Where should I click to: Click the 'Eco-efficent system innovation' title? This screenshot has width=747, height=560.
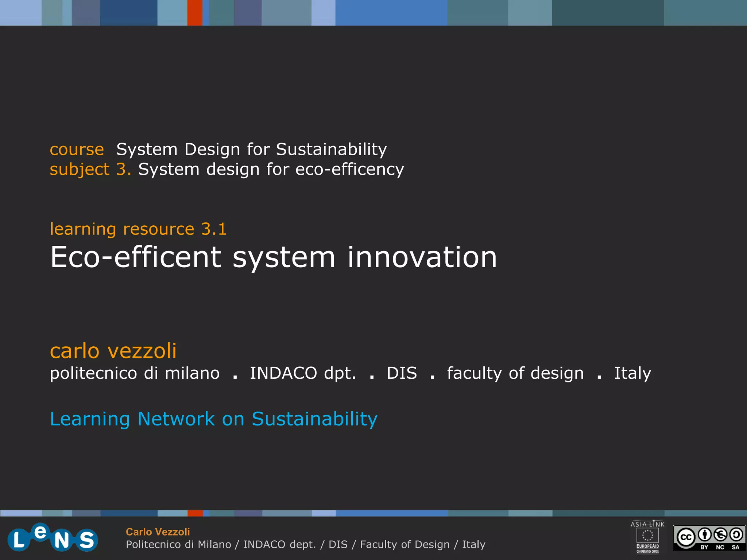click(x=273, y=257)
